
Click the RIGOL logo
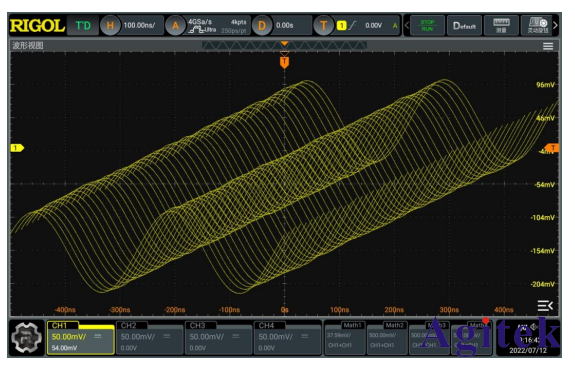coord(37,26)
